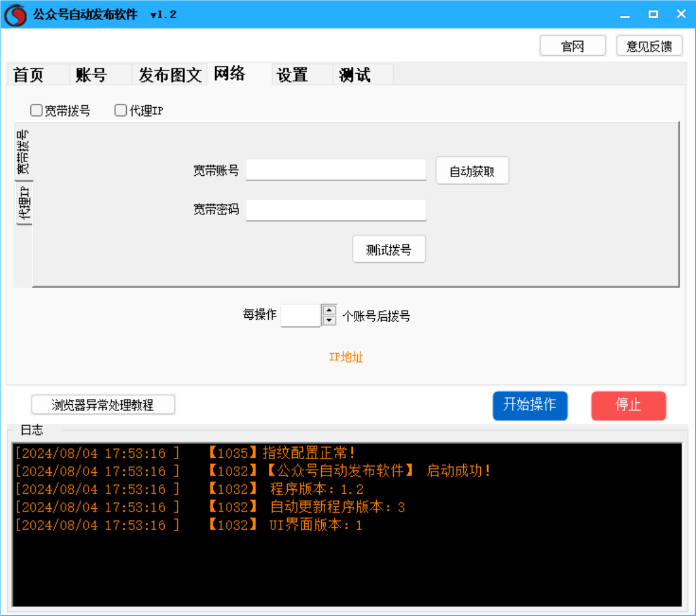Increase account count with spinner up arrow
Viewport: 696px width, 616px height.
329,310
